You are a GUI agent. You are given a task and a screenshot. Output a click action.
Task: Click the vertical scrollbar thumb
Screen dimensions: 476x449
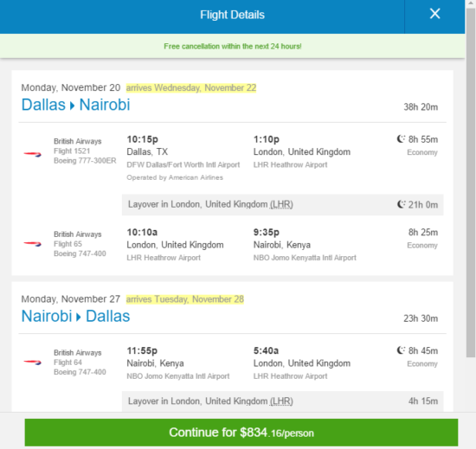point(471,182)
